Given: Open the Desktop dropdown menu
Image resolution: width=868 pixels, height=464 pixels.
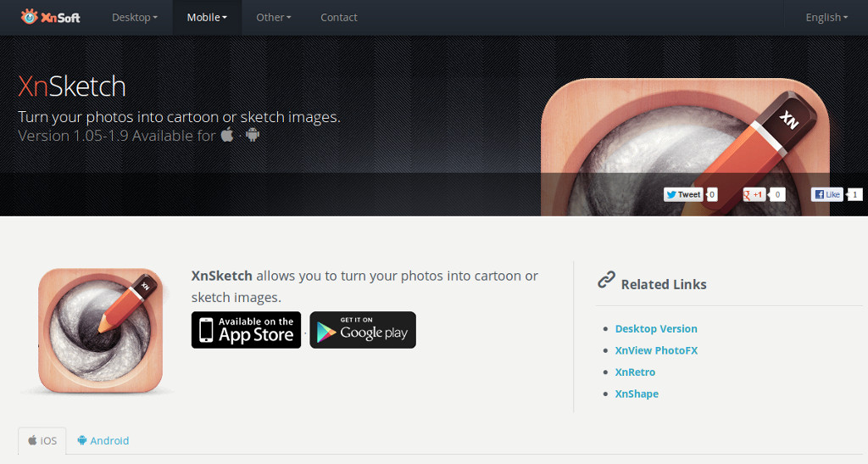Looking at the screenshot, I should tap(135, 18).
